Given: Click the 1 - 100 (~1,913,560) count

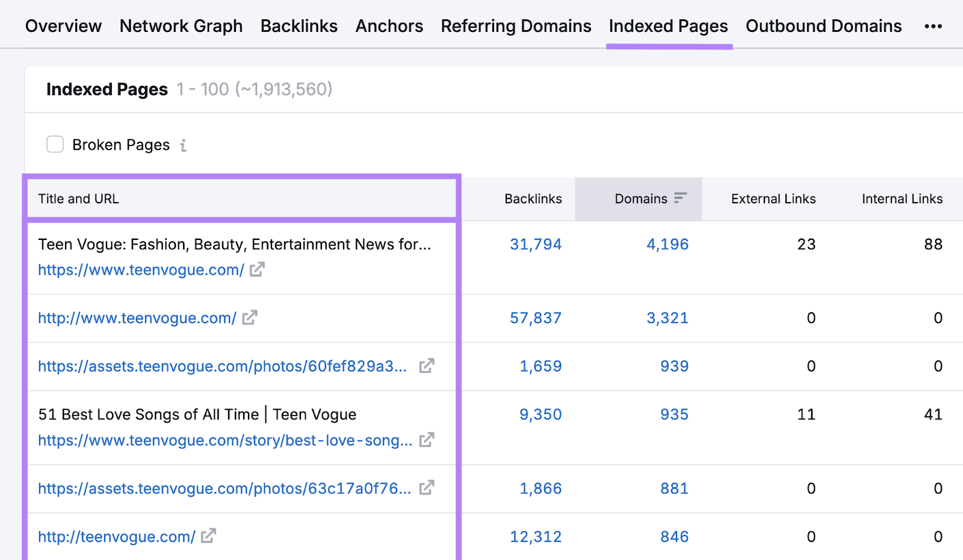Looking at the screenshot, I should click(255, 89).
